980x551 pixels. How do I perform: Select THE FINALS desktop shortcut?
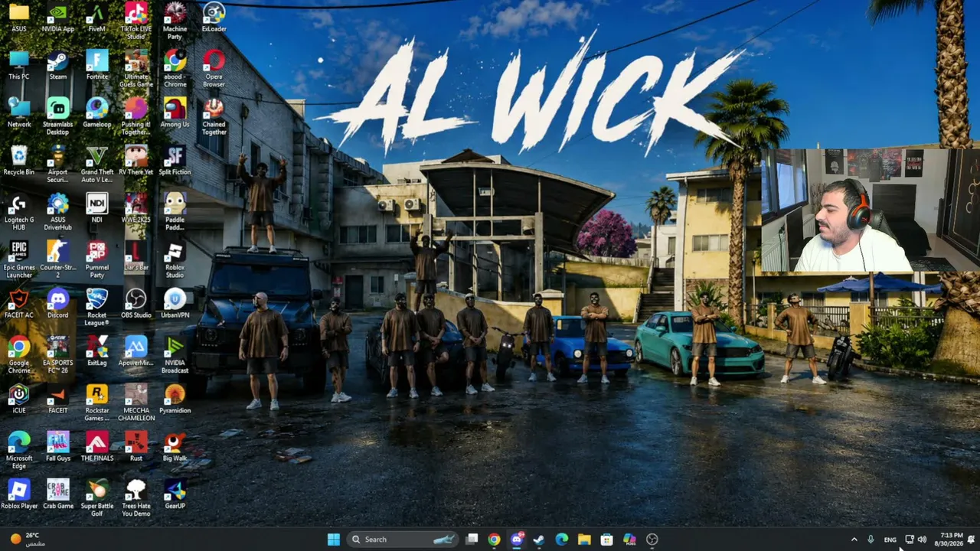pyautogui.click(x=97, y=447)
